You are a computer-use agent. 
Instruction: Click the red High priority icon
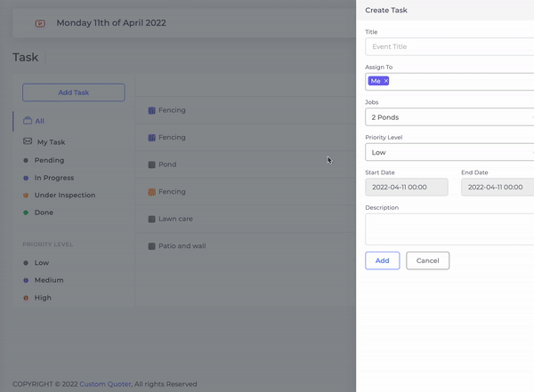[x=26, y=298]
